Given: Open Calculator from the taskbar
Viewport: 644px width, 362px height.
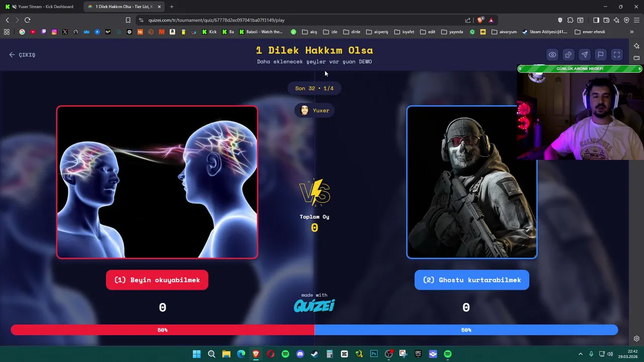Looking at the screenshot, I should (330, 354).
